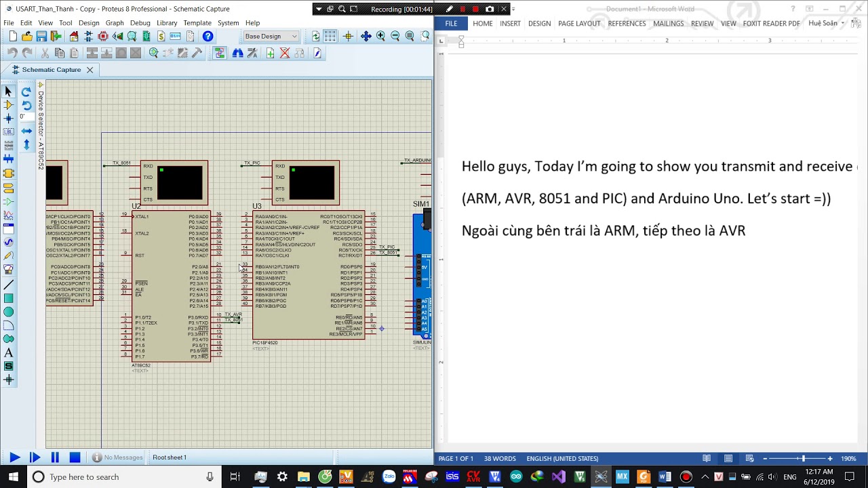Click the Rotate Anti-Clockwise icon
The image size is (868, 488).
click(x=26, y=105)
